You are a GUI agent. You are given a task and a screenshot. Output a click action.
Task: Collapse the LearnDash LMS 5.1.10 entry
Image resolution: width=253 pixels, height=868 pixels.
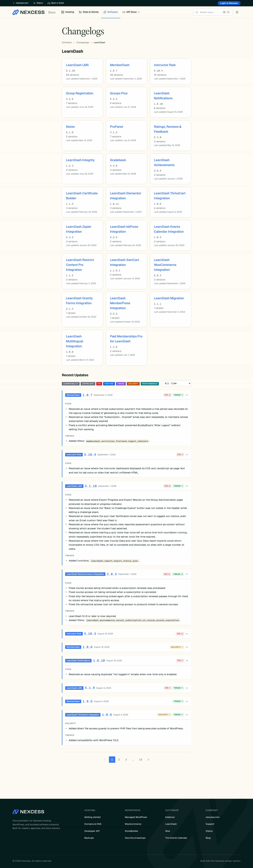coord(187,486)
